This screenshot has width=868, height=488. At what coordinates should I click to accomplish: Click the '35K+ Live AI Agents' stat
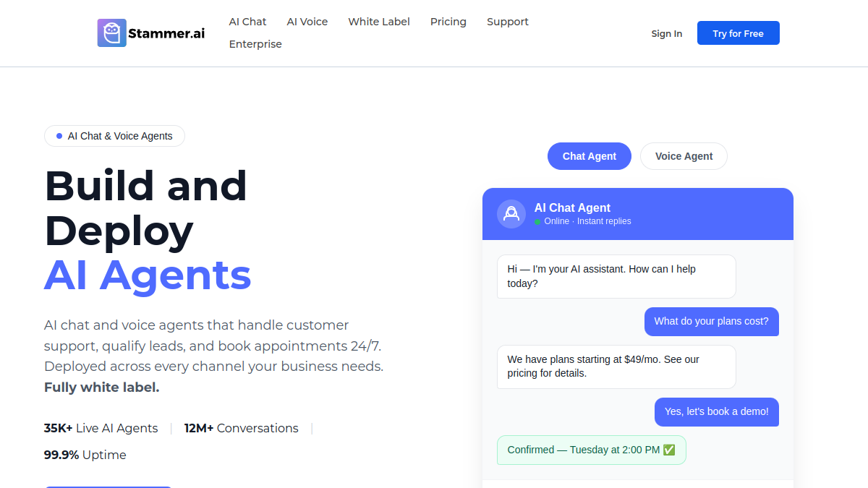tap(101, 428)
